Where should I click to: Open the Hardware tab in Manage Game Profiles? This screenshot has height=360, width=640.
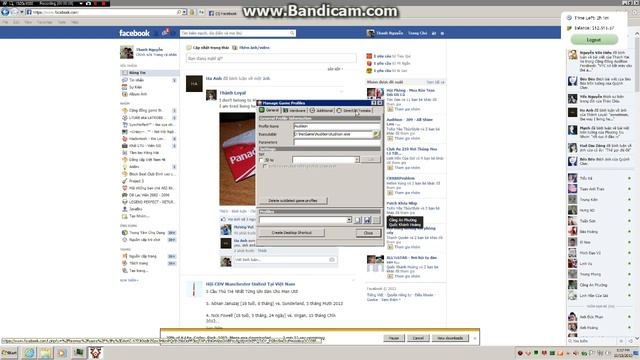pyautogui.click(x=294, y=111)
